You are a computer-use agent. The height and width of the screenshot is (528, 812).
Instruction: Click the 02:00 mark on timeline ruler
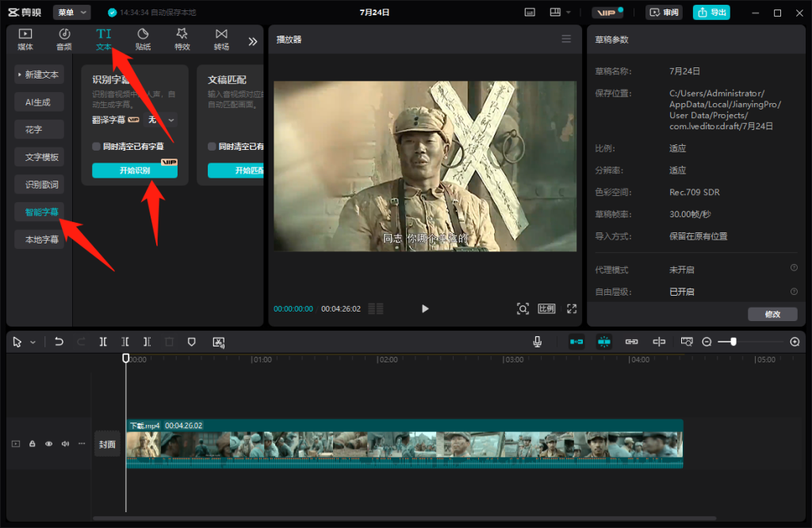click(387, 359)
